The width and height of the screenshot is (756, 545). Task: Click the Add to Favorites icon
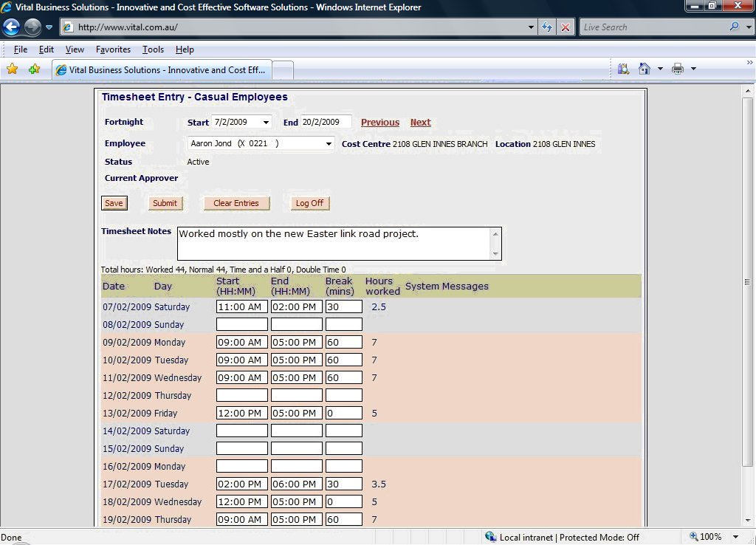(34, 69)
